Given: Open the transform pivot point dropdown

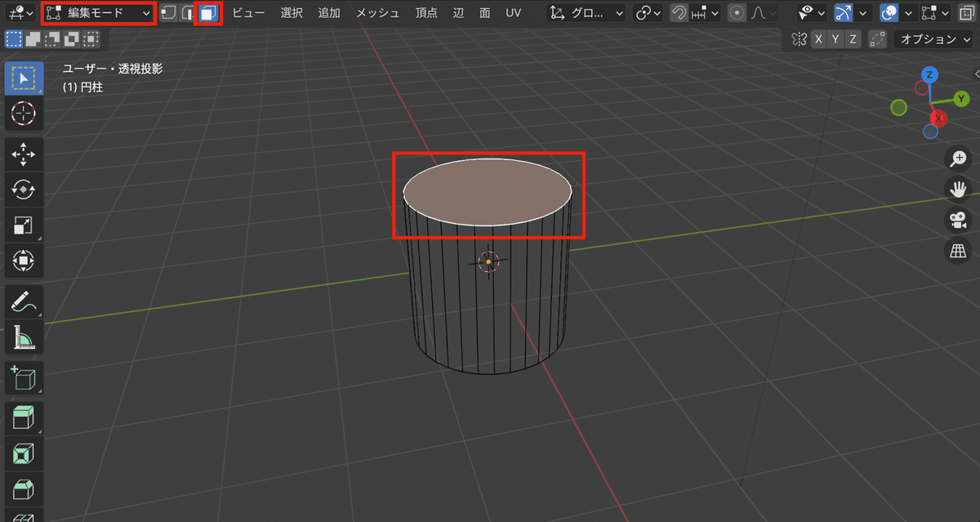Looking at the screenshot, I should (x=648, y=13).
